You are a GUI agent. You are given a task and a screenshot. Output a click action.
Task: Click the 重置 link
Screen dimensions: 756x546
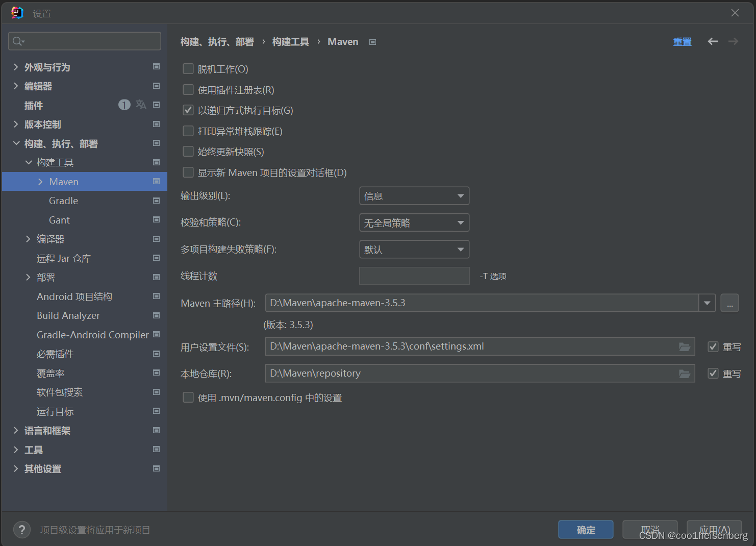coord(683,42)
